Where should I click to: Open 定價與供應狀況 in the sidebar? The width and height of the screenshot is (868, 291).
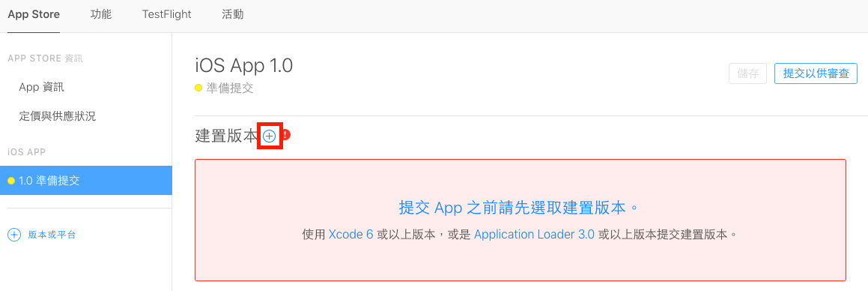57,116
